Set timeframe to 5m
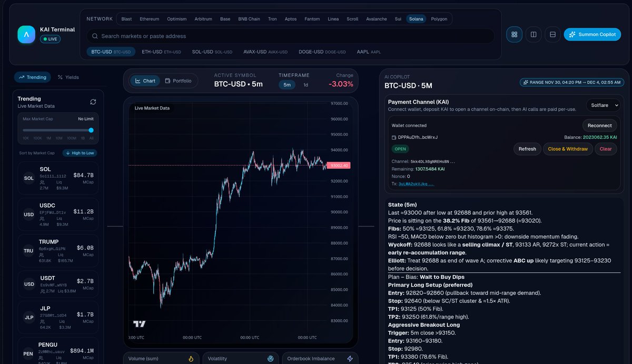 tap(287, 85)
